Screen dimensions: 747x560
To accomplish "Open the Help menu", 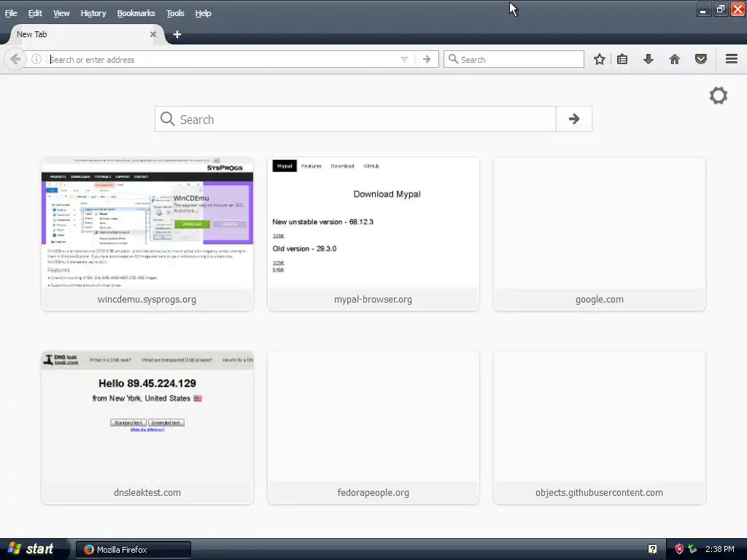I will (x=203, y=13).
